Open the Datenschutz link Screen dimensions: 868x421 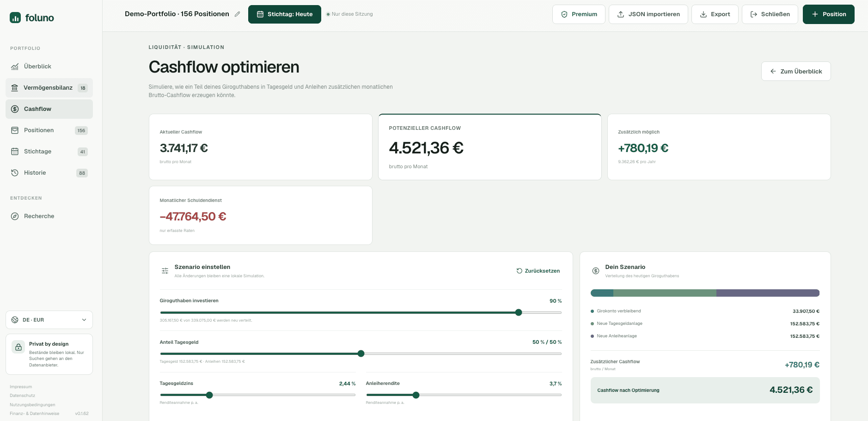point(23,396)
